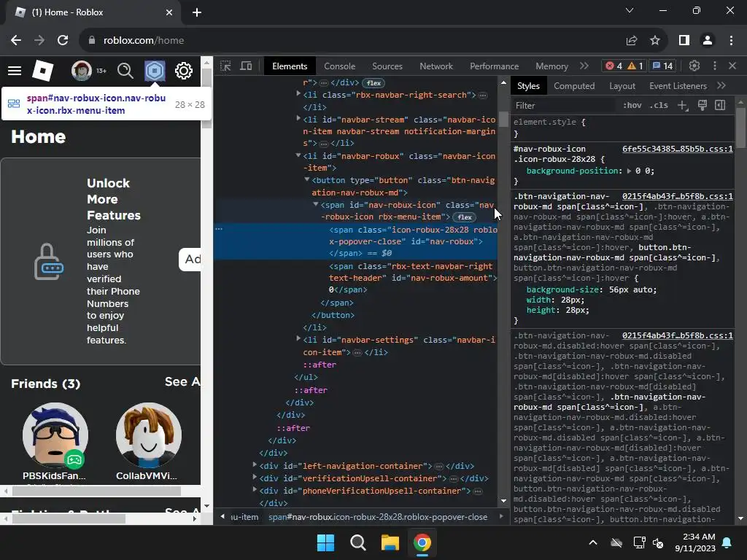This screenshot has width=747, height=560.
Task: Toggle computed styles sidebar icon
Action: click(x=720, y=105)
